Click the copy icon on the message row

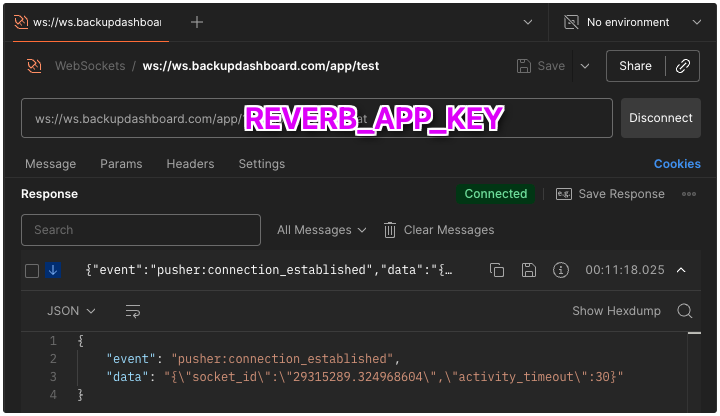(x=497, y=270)
